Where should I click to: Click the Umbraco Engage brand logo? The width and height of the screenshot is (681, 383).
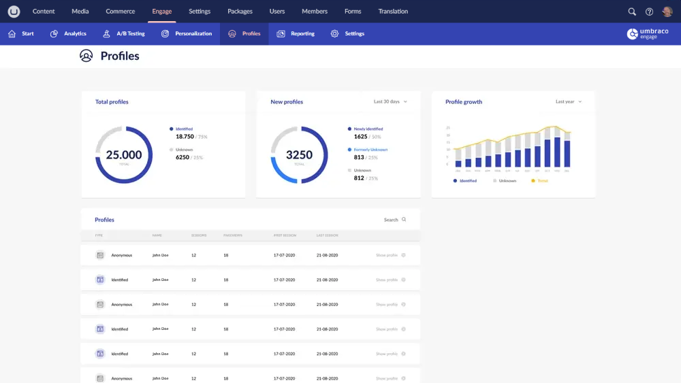tap(648, 34)
